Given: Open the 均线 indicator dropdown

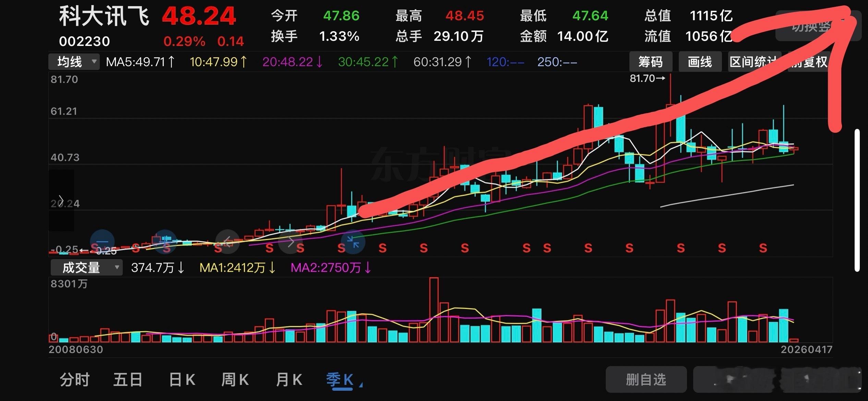Looking at the screenshot, I should pyautogui.click(x=74, y=62).
